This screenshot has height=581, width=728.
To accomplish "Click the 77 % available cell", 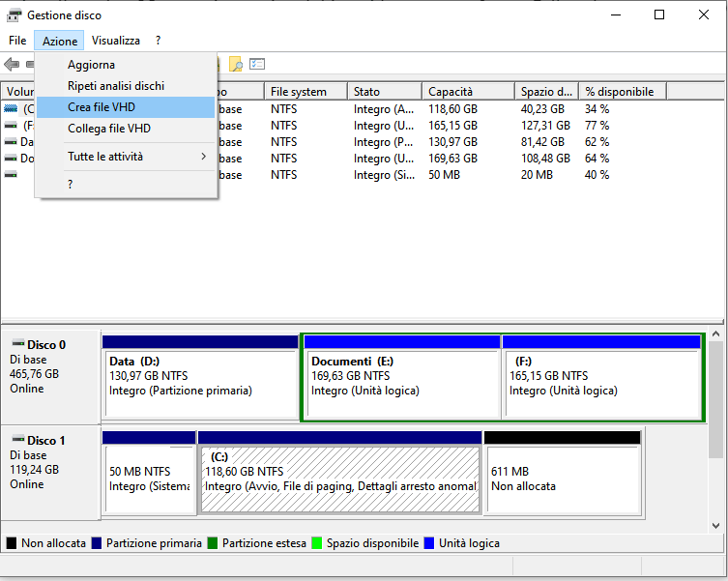I will click(597, 126).
